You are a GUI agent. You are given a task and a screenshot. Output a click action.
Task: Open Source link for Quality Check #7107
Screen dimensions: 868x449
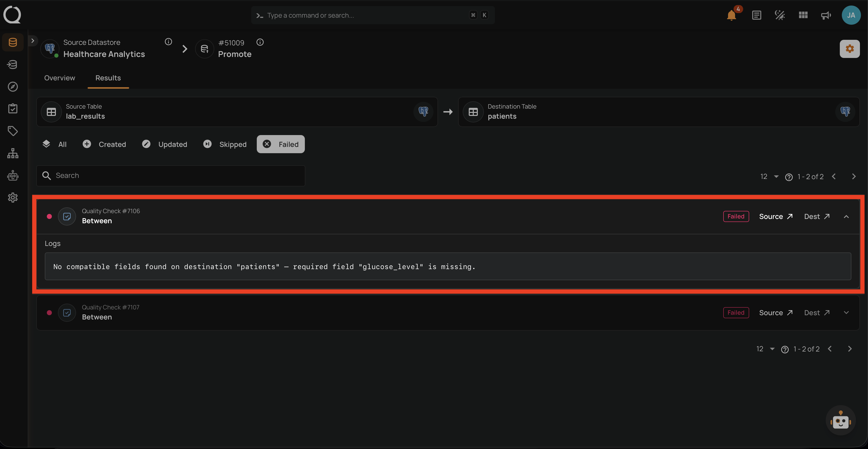pyautogui.click(x=776, y=313)
